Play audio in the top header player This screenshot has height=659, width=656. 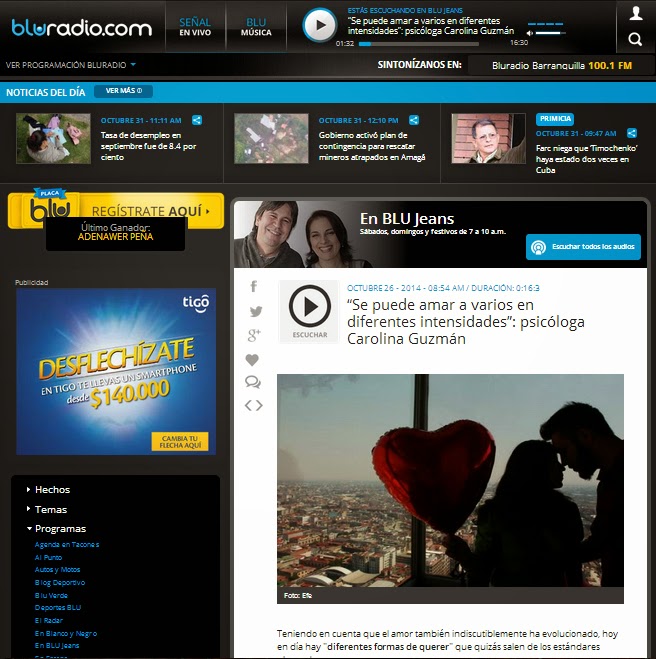coord(320,25)
